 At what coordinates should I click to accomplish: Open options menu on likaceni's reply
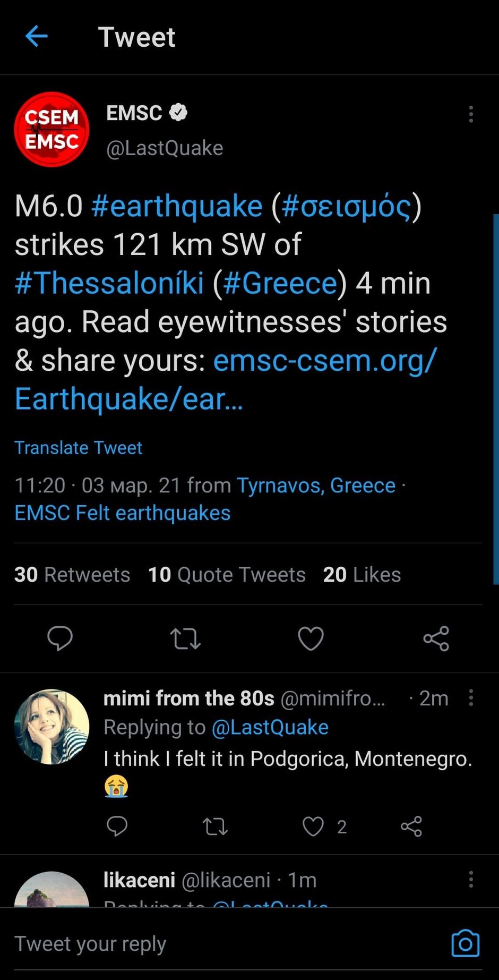point(471,880)
